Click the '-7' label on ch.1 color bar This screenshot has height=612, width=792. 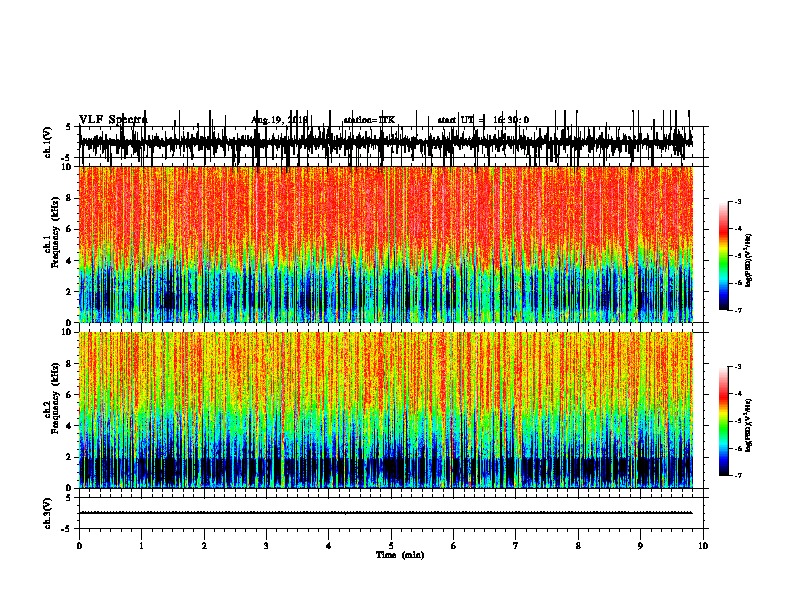point(737,310)
